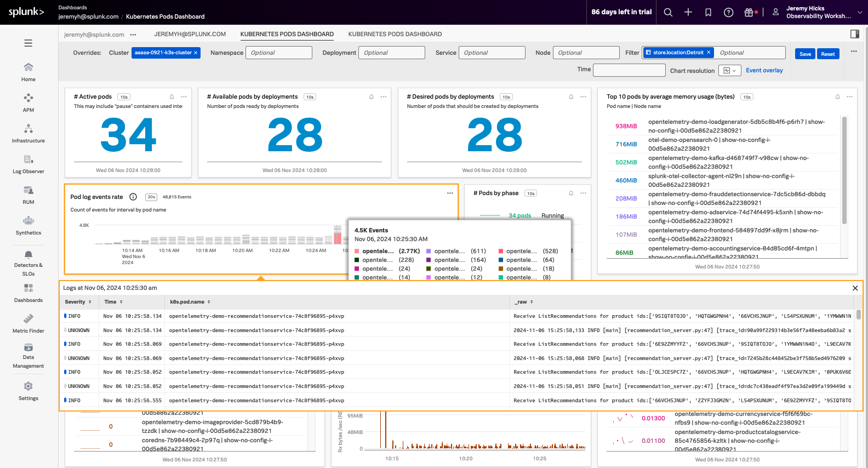Open the Event overlay link
The height and width of the screenshot is (468, 868).
pyautogui.click(x=764, y=70)
